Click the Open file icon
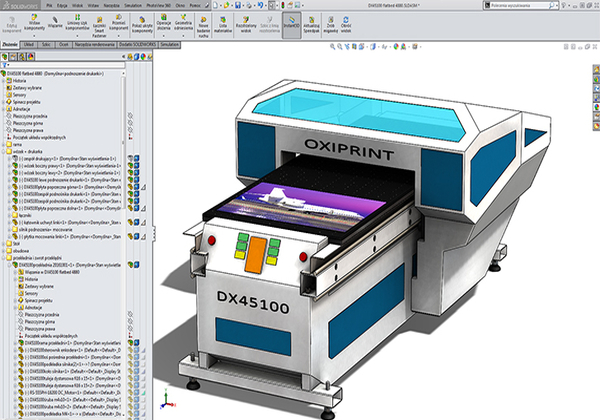Viewport: 600px width, 420px height. click(x=227, y=5)
